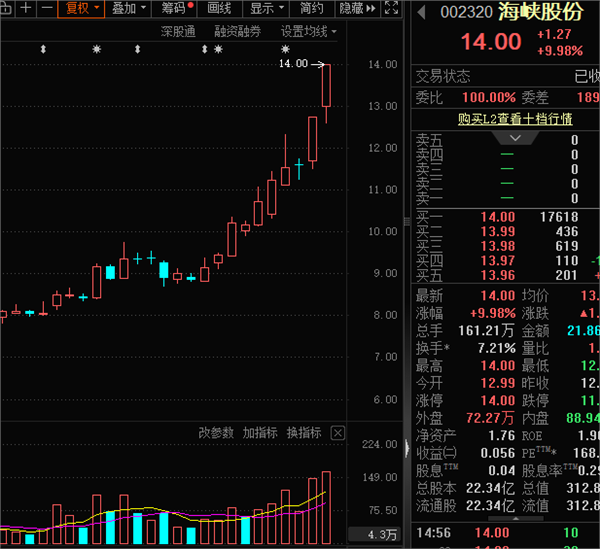Image resolution: width=600 pixels, height=549 pixels.
Task: Select the 融资融券 margin trading tab
Action: [238, 32]
